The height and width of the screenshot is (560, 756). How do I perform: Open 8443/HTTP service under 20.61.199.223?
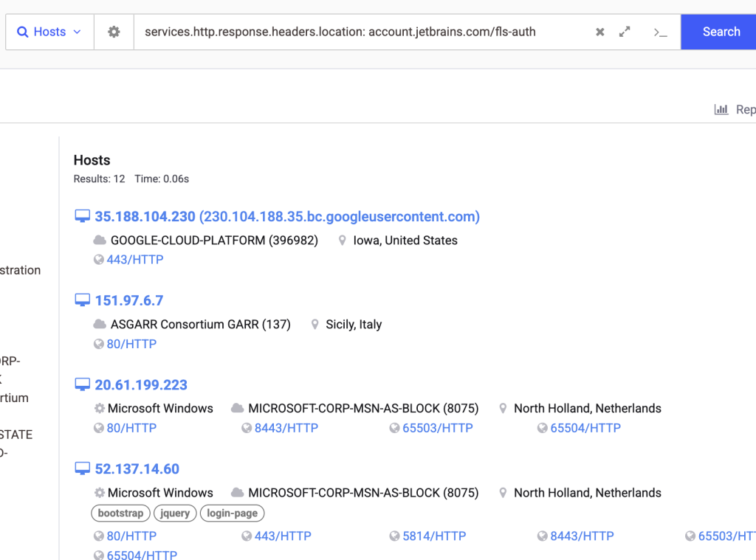click(286, 428)
